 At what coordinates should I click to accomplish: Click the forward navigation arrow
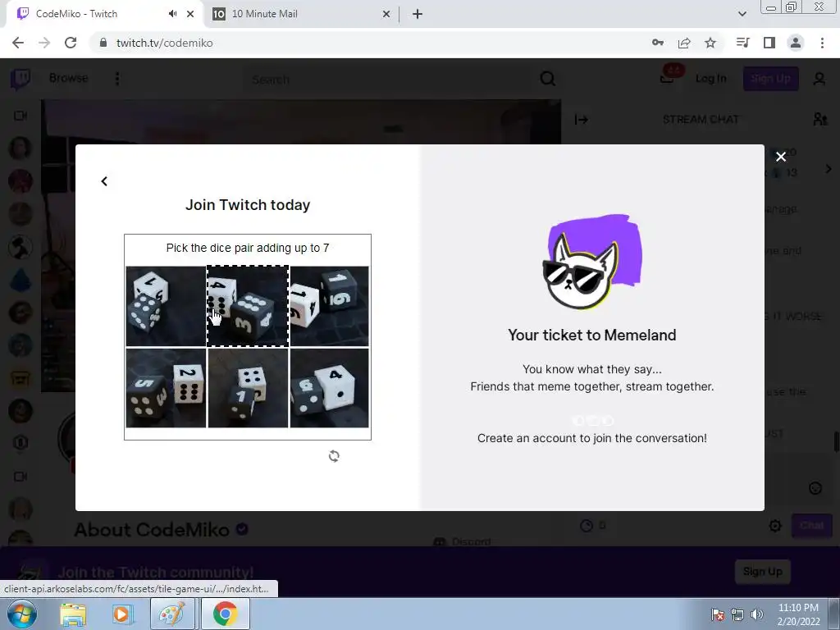click(44, 43)
